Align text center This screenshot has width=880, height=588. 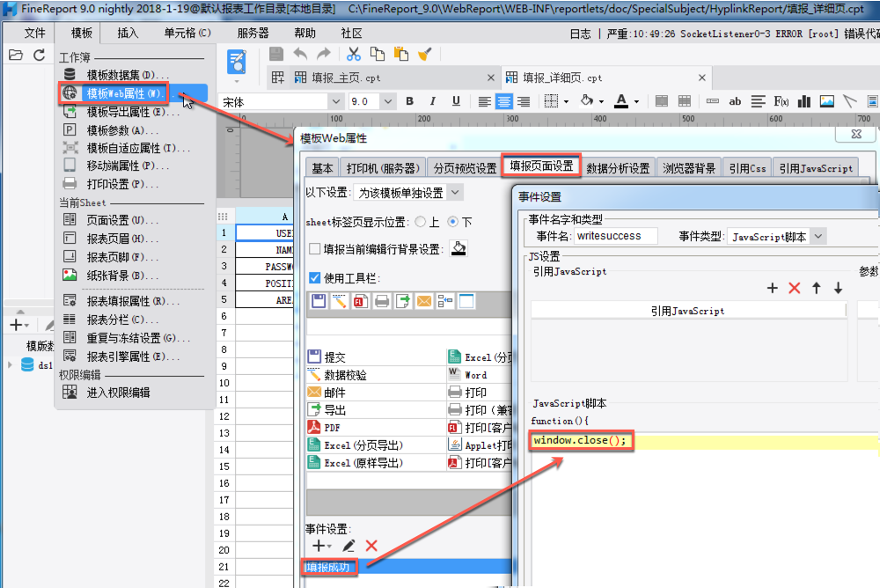tap(504, 101)
